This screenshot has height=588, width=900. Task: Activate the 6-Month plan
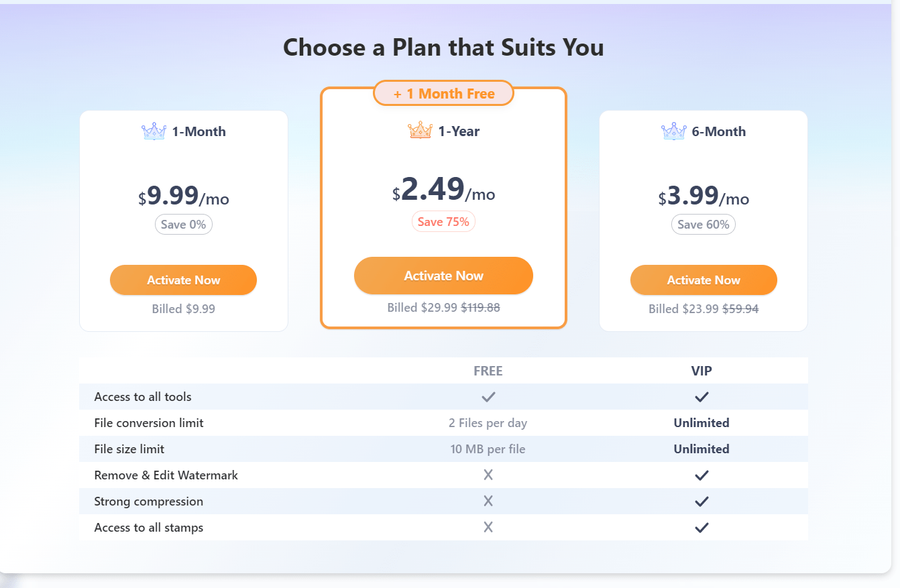coord(704,280)
